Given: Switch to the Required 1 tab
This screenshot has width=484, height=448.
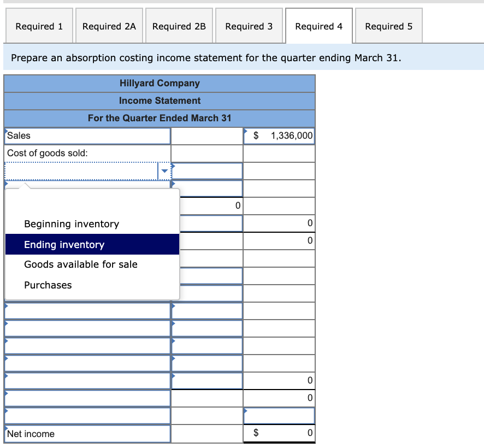Looking at the screenshot, I should pyautogui.click(x=39, y=26).
